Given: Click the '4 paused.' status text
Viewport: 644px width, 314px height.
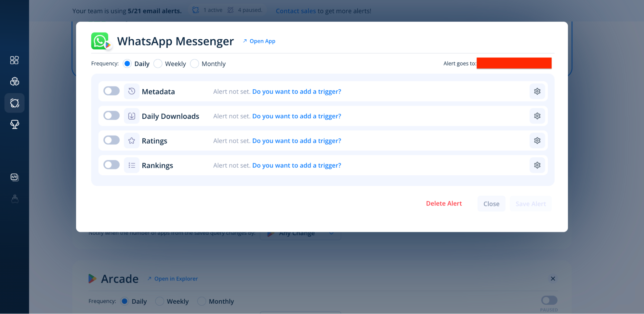Looking at the screenshot, I should [250, 10].
